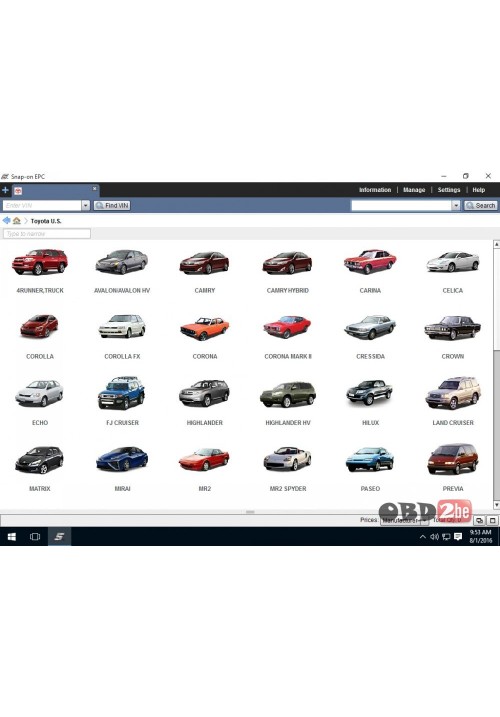Open the HILUX pickup model
The image size is (500, 717).
point(370,393)
